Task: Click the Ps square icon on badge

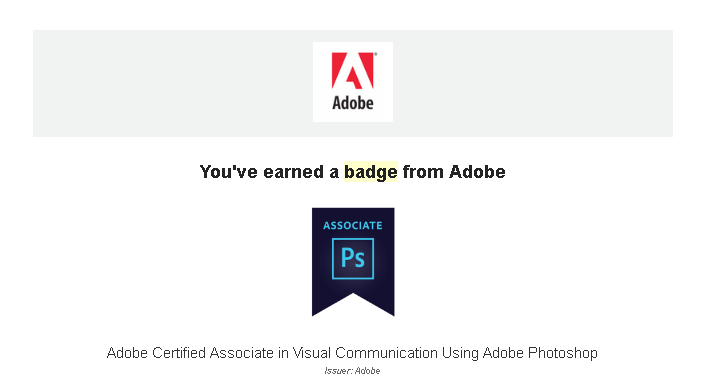Action: (353, 259)
